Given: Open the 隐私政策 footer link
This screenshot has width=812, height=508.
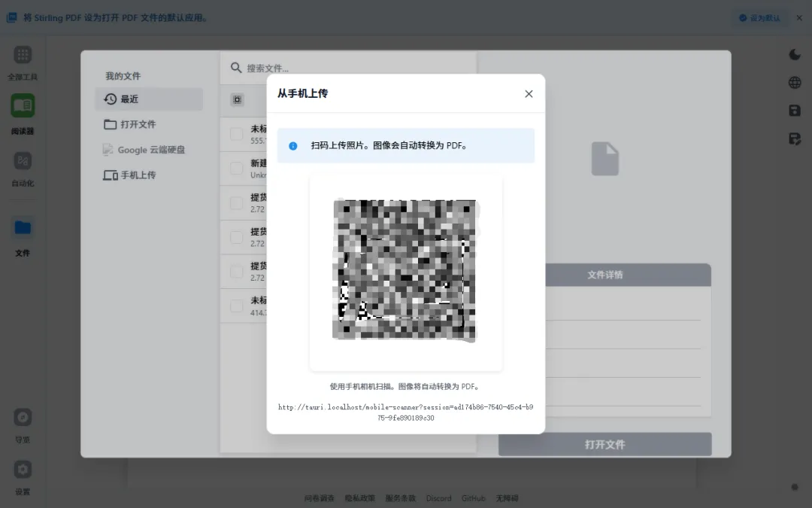Looking at the screenshot, I should [x=359, y=497].
